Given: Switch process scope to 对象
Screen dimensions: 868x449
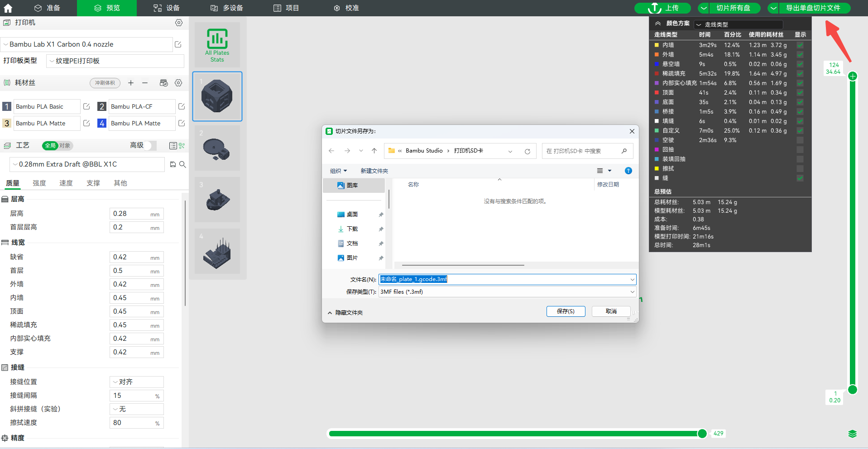Looking at the screenshot, I should coord(65,146).
